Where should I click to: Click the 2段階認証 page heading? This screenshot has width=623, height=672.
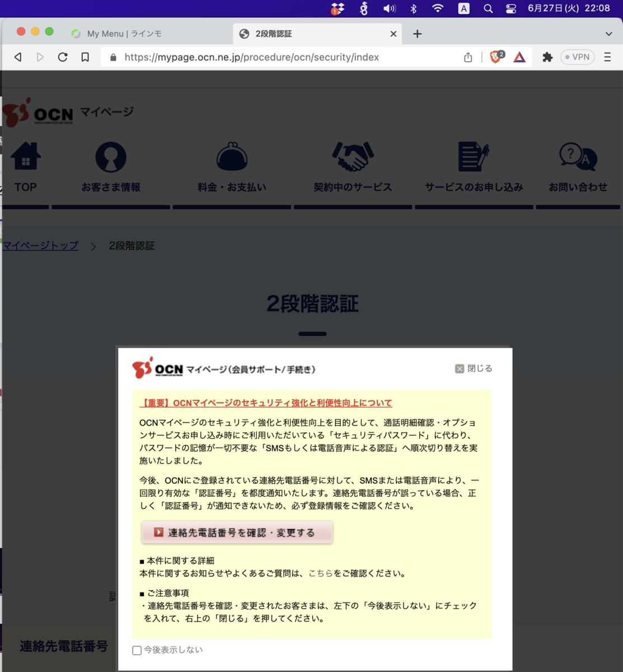[312, 304]
